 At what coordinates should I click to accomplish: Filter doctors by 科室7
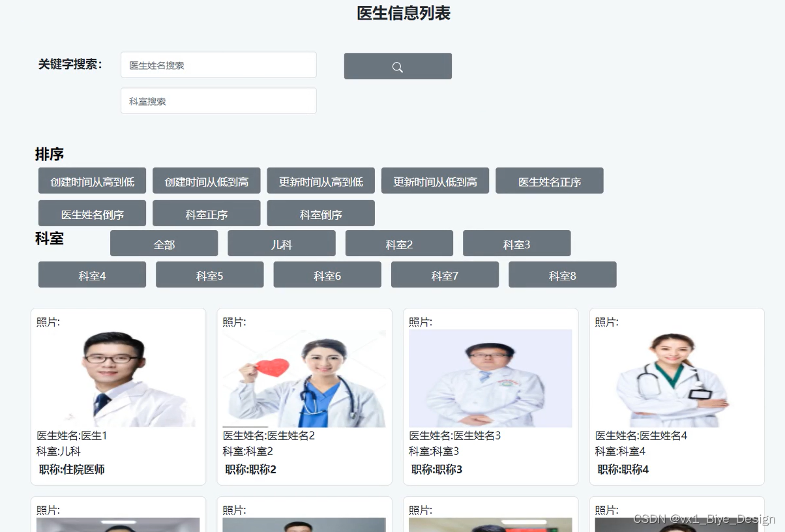coord(445,274)
